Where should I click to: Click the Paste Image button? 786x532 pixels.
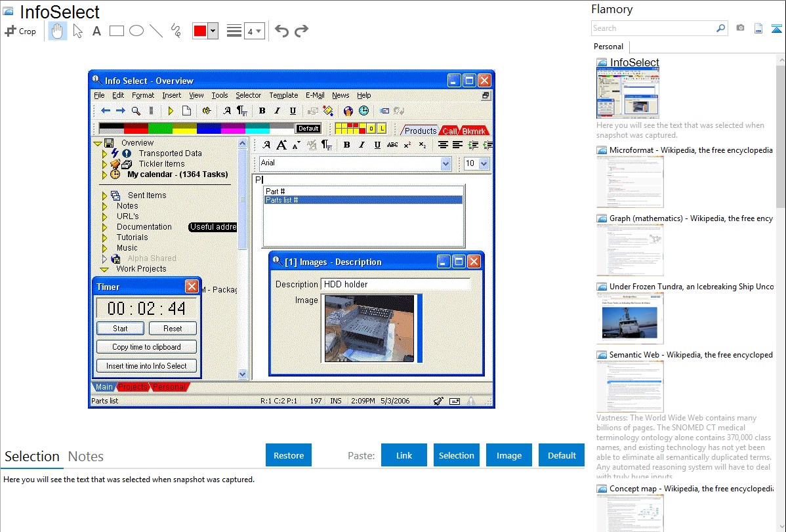tap(508, 455)
